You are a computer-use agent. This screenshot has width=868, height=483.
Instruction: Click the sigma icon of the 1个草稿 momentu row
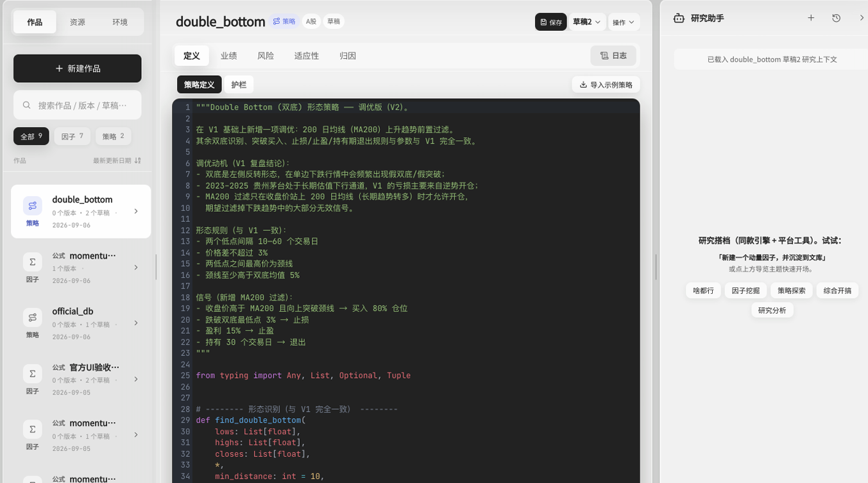point(32,428)
